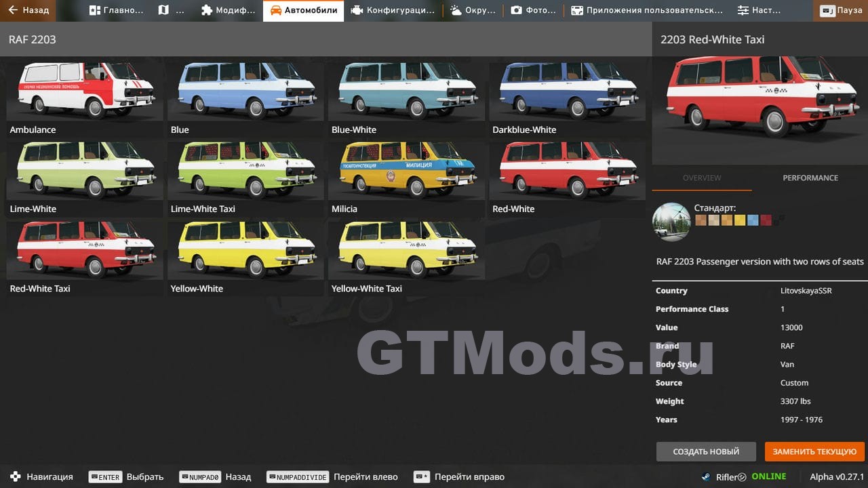Click the Years value 1997 - 1976
This screenshot has height=488, width=868.
(x=802, y=420)
